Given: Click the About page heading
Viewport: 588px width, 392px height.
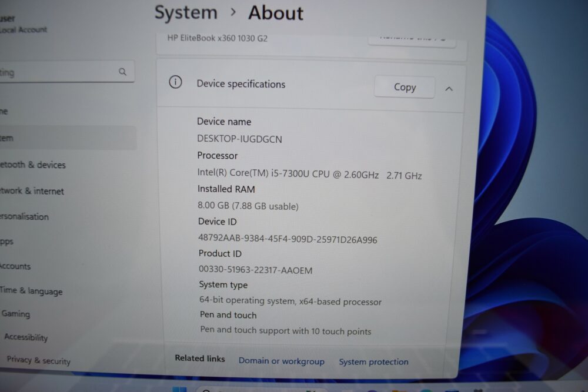Looking at the screenshot, I should point(276,13).
